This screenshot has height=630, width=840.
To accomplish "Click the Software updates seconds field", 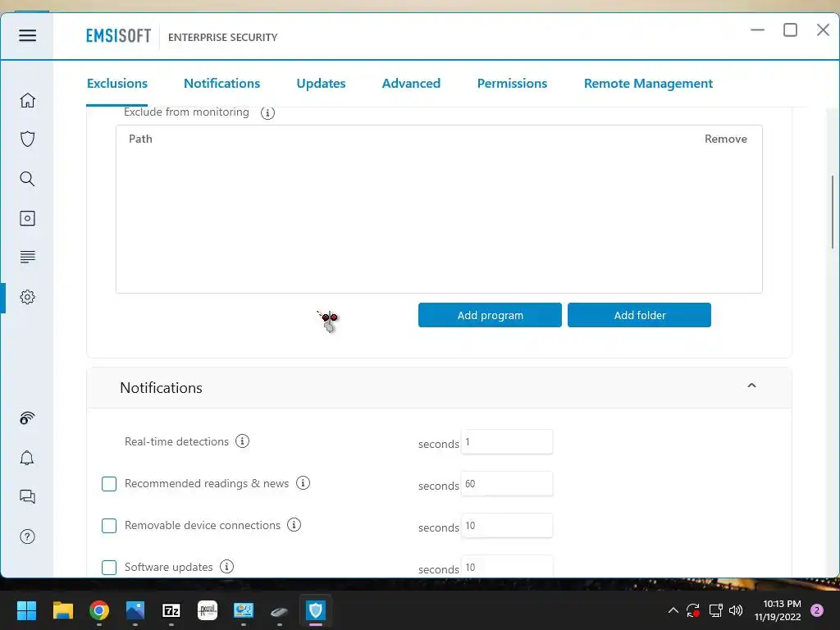I will coord(507,566).
